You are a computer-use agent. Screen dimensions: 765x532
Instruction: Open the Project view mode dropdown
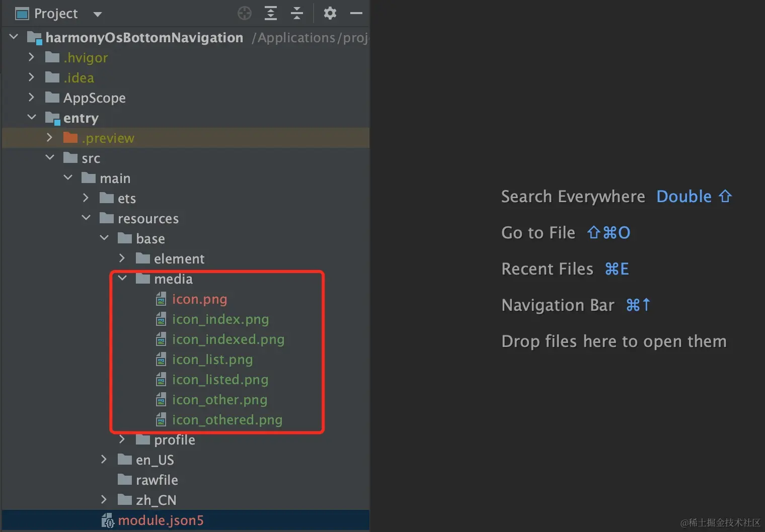[x=98, y=14]
